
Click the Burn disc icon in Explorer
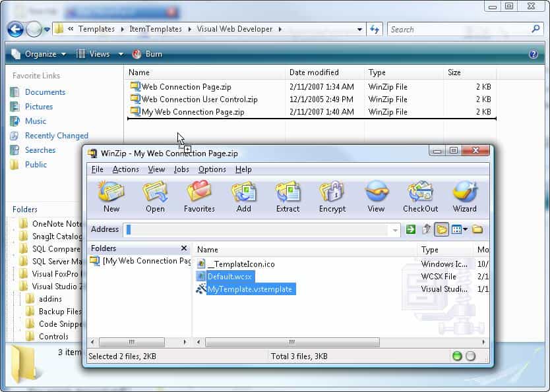pos(137,54)
